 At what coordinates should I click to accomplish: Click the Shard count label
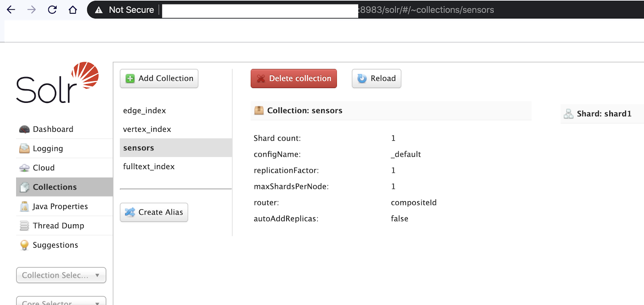click(x=277, y=138)
